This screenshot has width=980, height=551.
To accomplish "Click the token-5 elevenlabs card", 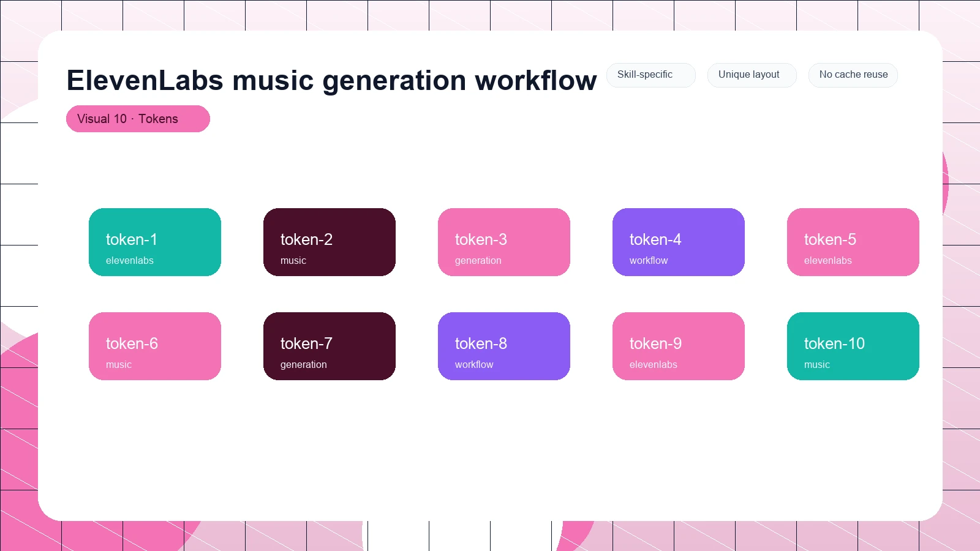I will tap(853, 242).
